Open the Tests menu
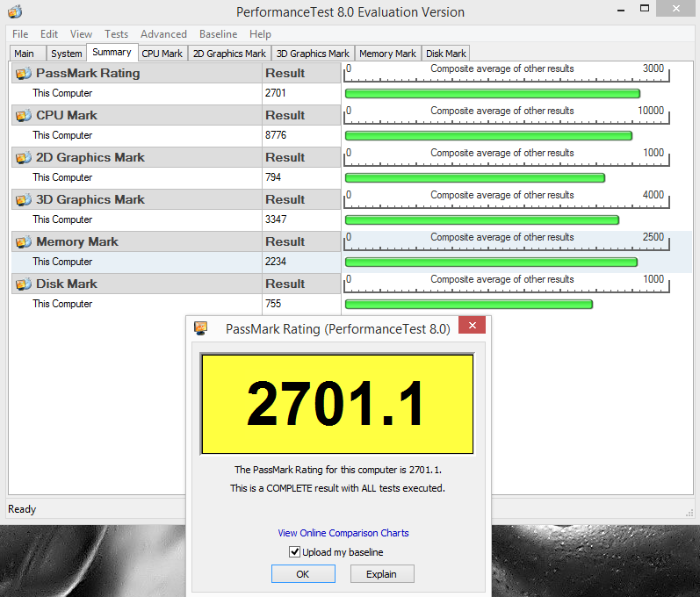Viewport: 700px width, 597px height. click(x=116, y=34)
